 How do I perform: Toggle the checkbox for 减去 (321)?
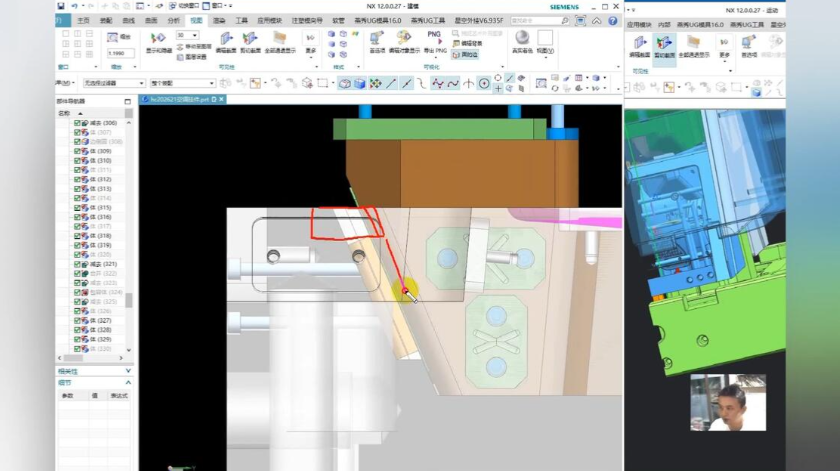[77, 264]
